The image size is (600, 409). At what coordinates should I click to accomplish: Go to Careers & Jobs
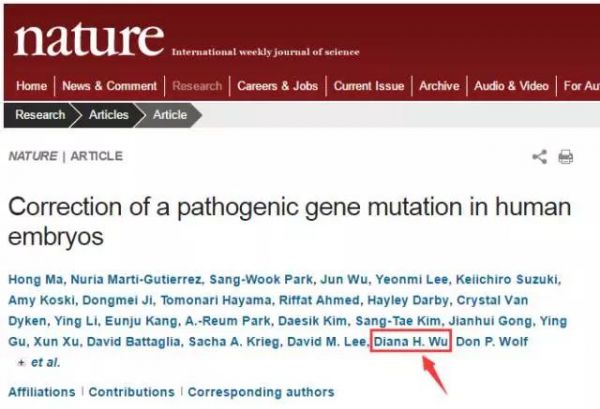click(x=277, y=86)
